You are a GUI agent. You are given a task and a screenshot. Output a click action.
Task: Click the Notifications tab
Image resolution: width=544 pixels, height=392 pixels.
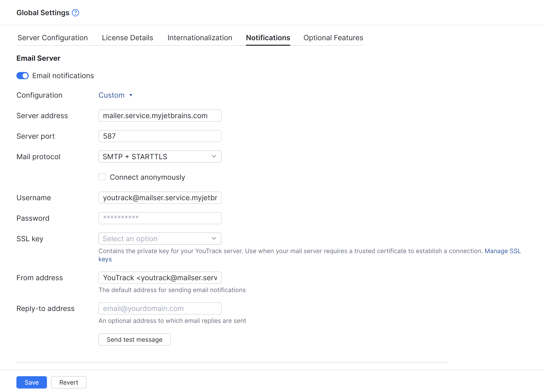click(x=268, y=38)
